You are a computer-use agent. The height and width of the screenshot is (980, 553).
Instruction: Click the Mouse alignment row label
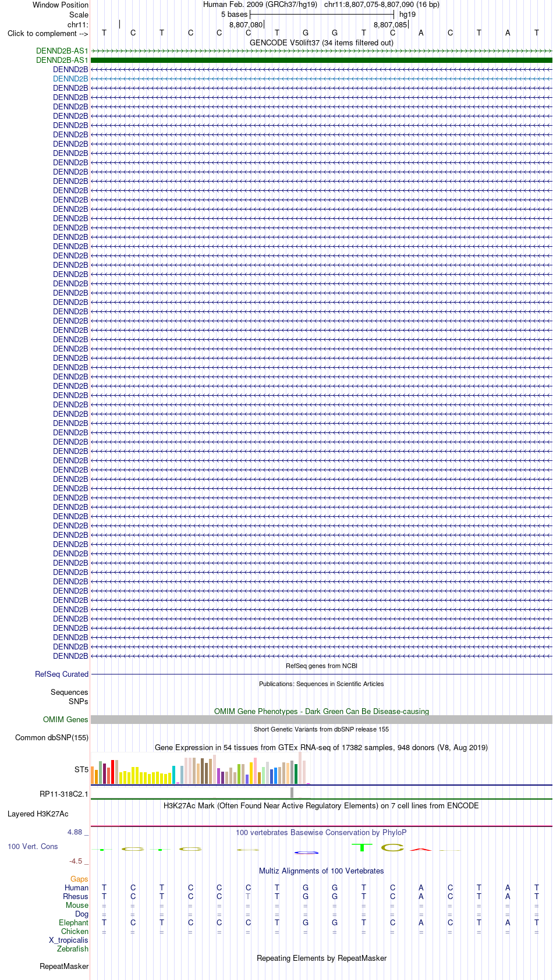pos(77,905)
